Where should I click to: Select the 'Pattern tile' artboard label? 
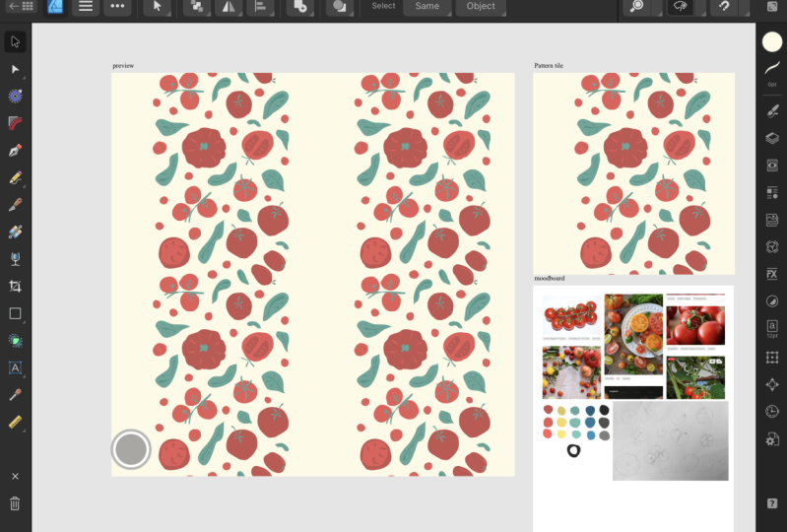(x=549, y=65)
